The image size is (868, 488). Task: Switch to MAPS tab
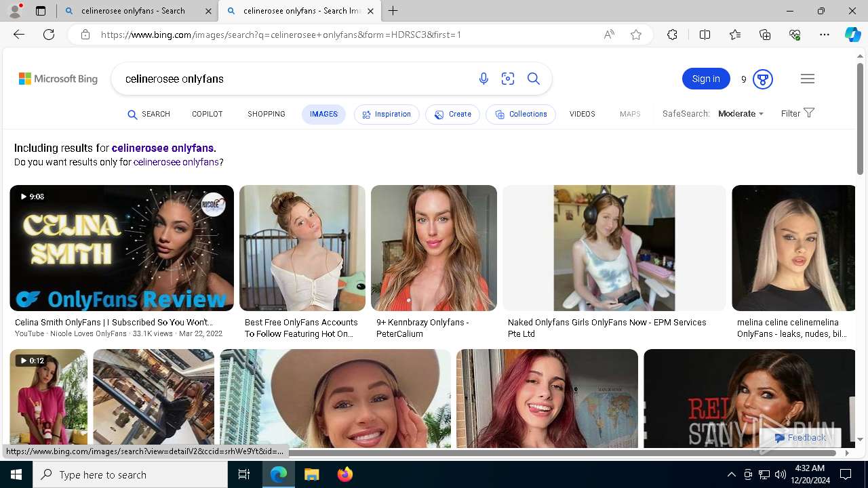[630, 115]
